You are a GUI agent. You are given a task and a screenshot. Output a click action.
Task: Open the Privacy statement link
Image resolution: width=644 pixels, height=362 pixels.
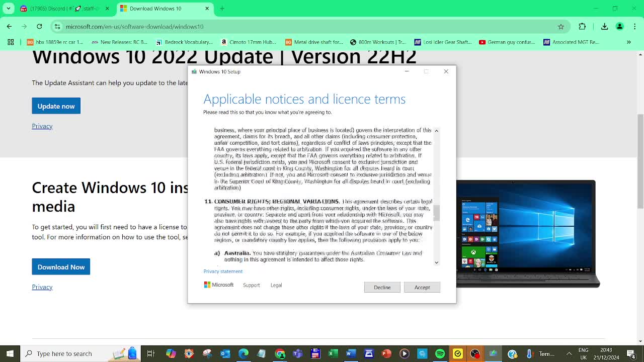pyautogui.click(x=223, y=271)
